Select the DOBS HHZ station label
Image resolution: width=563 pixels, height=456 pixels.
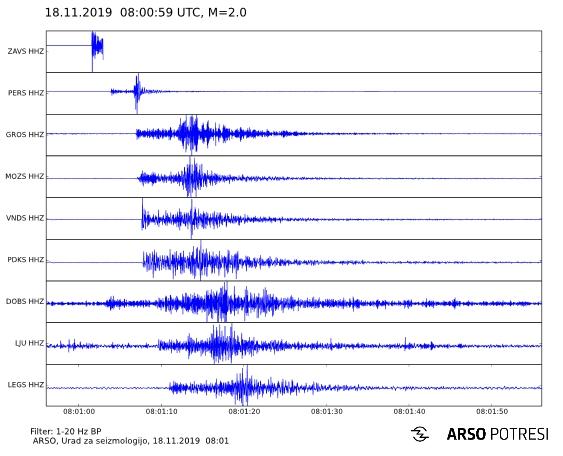click(x=25, y=301)
